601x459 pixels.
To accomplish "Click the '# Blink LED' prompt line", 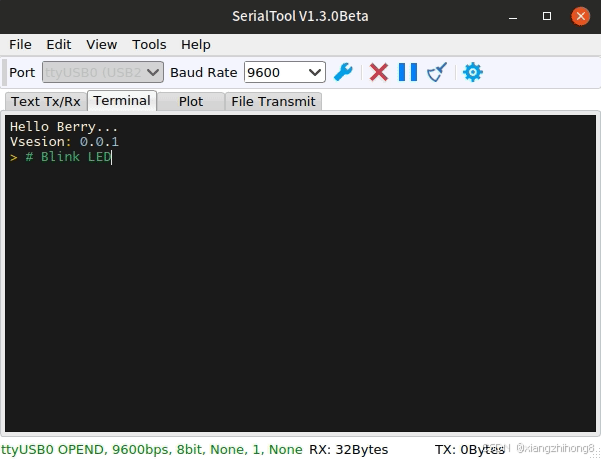I will [x=61, y=157].
